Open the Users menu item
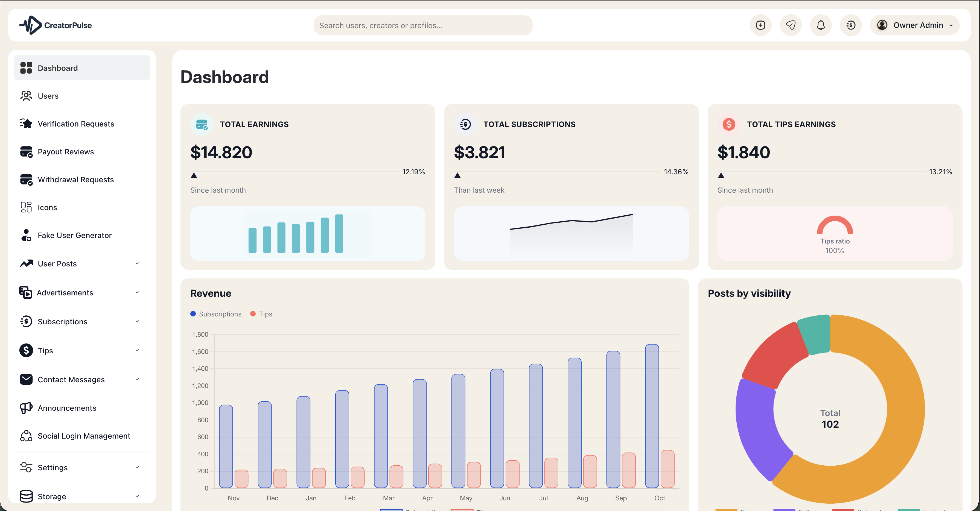 click(x=82, y=96)
